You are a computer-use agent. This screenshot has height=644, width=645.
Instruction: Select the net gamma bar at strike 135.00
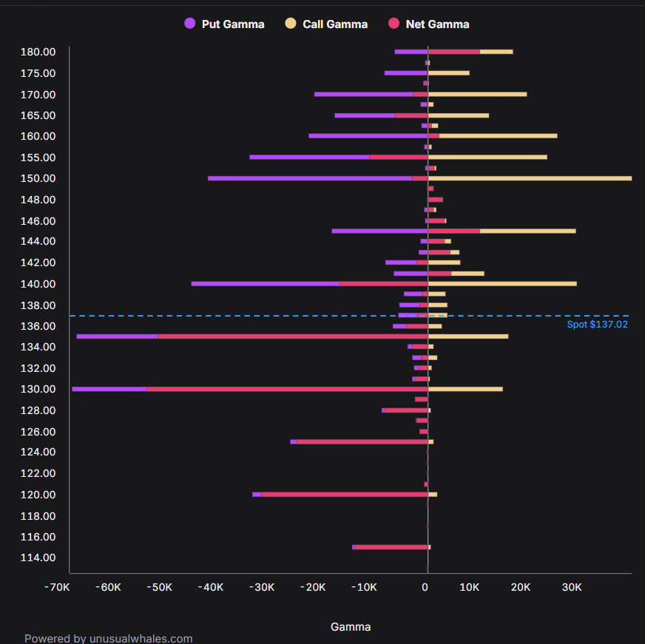(293, 336)
